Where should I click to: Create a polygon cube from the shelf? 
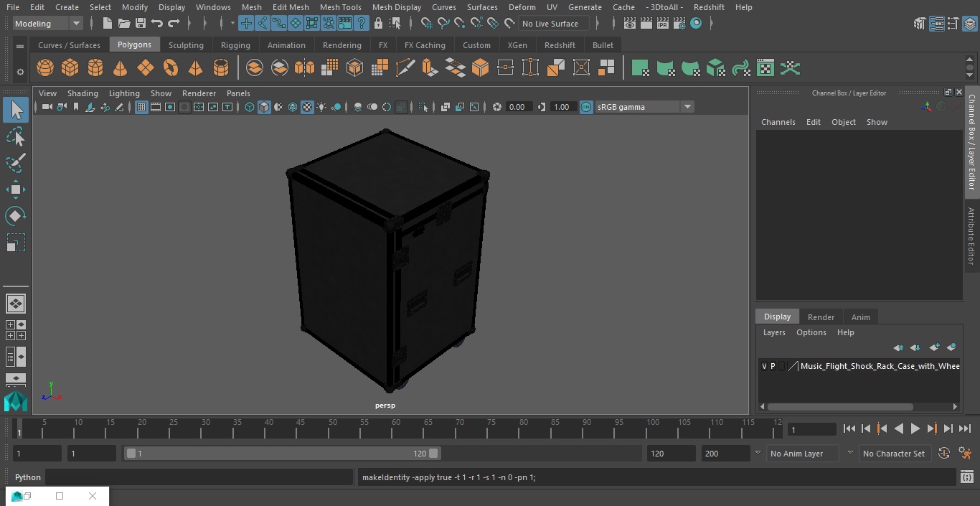pos(70,68)
